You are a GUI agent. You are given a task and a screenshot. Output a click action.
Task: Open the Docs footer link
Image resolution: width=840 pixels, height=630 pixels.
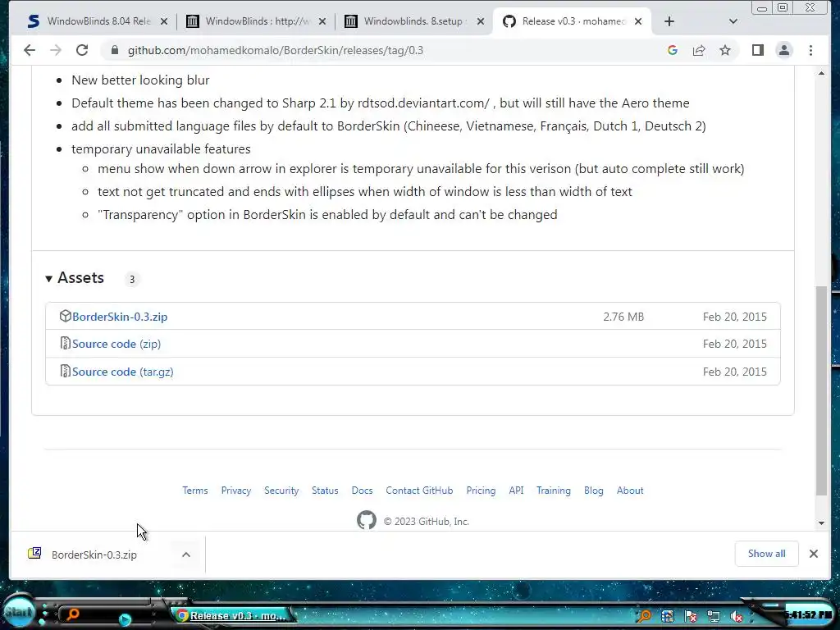(x=362, y=491)
